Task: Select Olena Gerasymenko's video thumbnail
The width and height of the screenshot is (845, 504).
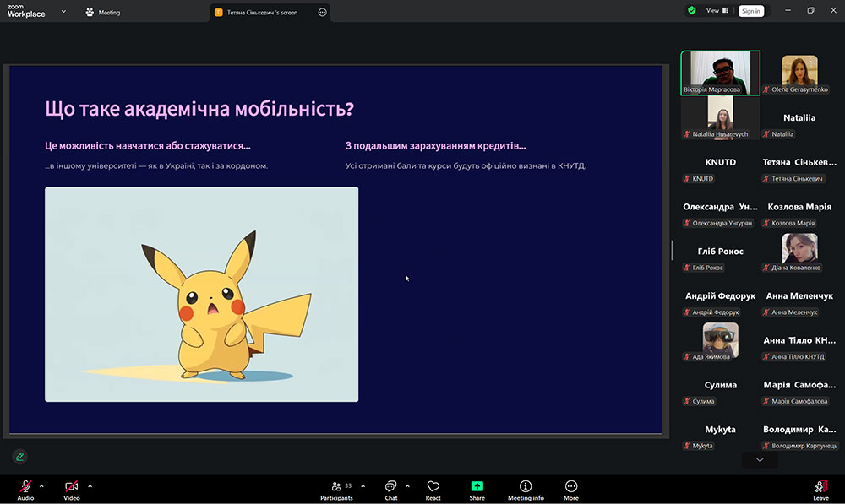Action: pyautogui.click(x=799, y=73)
